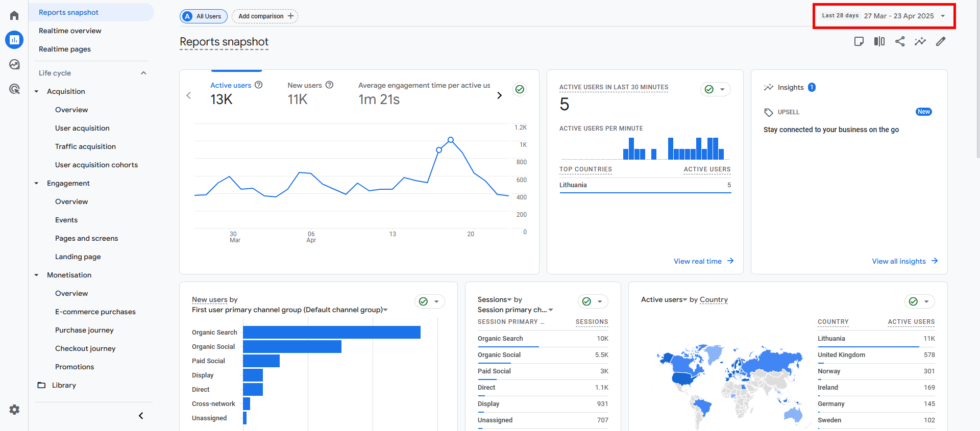Screen dimensions: 980x431
Task: Click the Edit comparisons icon
Action: [x=879, y=41]
